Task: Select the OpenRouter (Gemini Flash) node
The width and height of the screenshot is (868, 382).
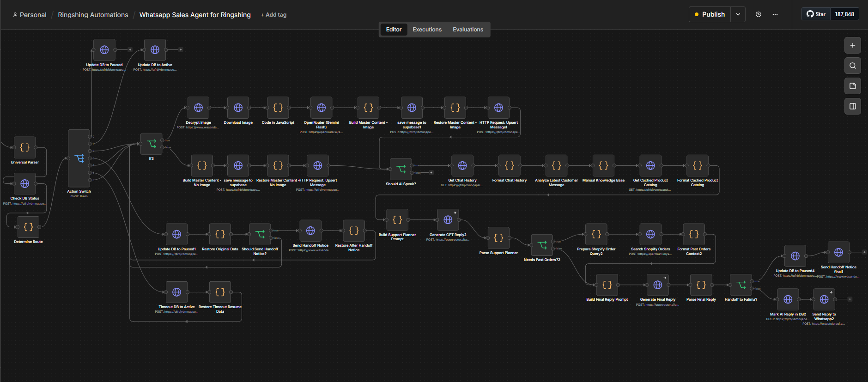Action: pos(322,108)
